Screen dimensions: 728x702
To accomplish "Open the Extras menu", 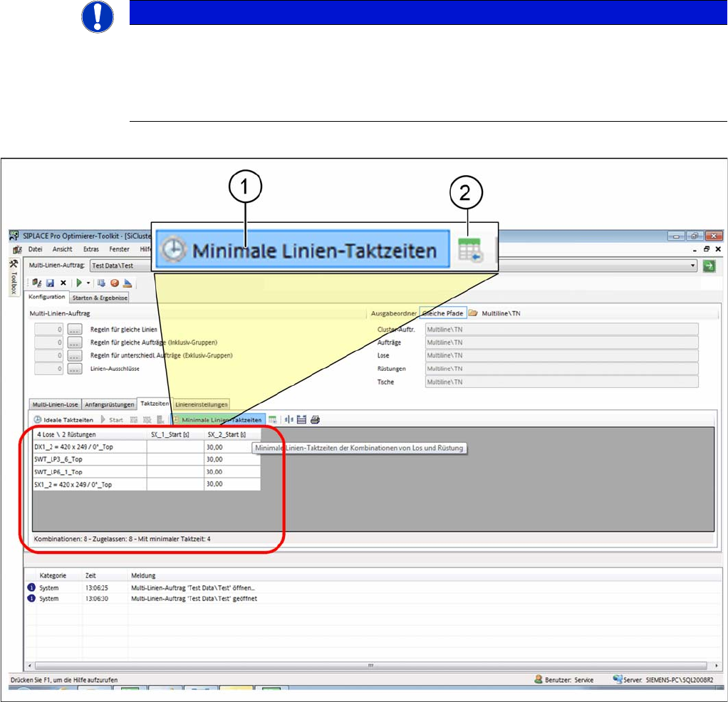I will click(x=91, y=249).
